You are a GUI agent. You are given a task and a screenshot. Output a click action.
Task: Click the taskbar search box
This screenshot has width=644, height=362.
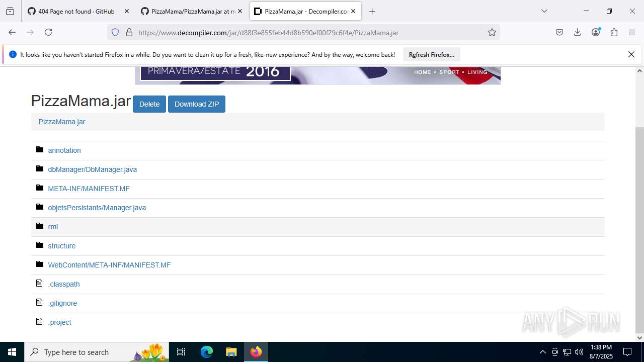pos(97,352)
